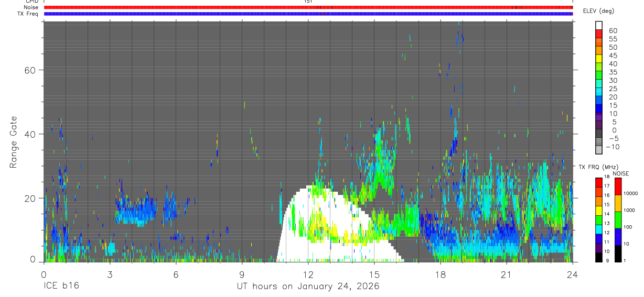This screenshot has height=297, width=644.
Task: Click x-axis tick label '12'
Action: click(x=308, y=274)
